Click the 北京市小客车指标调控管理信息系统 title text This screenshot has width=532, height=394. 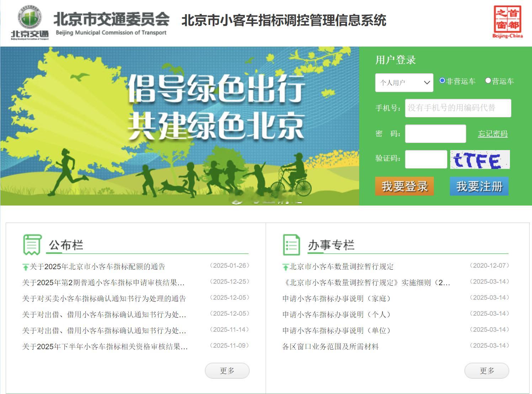pyautogui.click(x=284, y=20)
